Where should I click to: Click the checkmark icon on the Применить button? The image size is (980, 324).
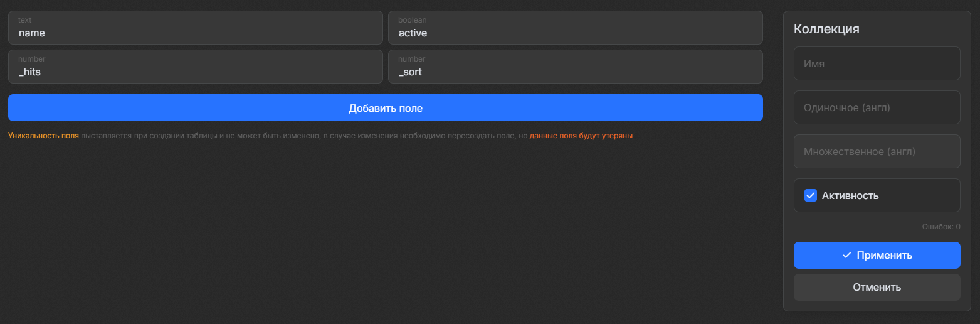846,255
